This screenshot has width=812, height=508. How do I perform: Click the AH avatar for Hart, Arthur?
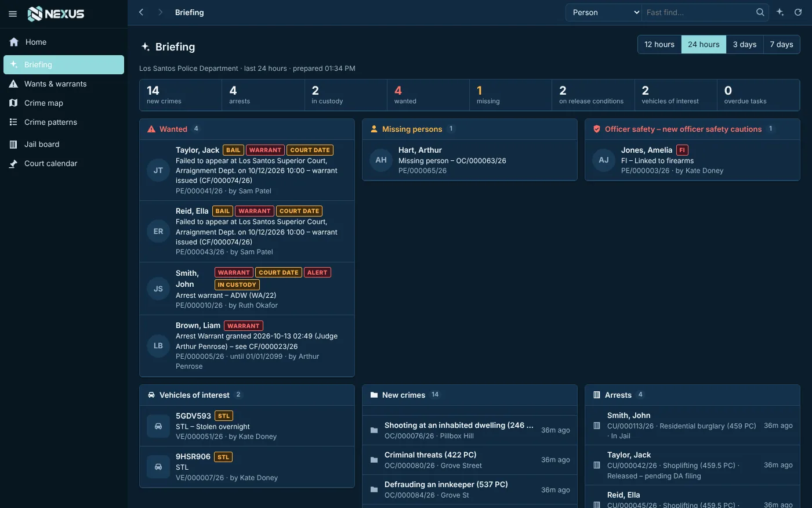pyautogui.click(x=381, y=160)
